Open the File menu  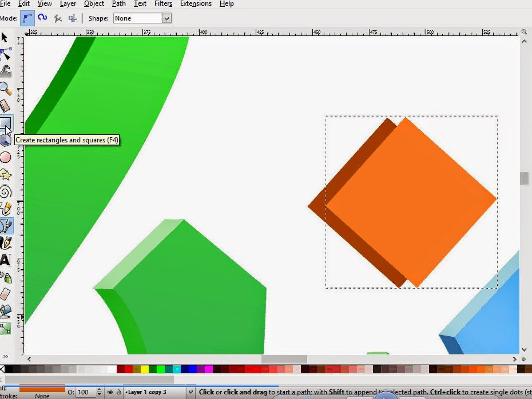coord(5,4)
